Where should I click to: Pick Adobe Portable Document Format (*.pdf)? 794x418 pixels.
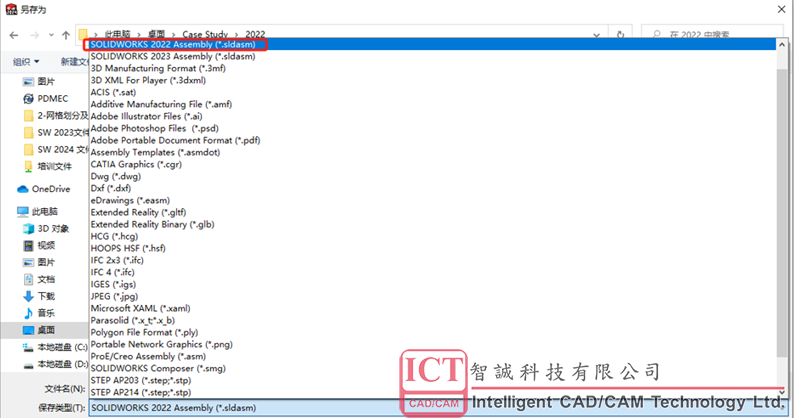pyautogui.click(x=175, y=140)
